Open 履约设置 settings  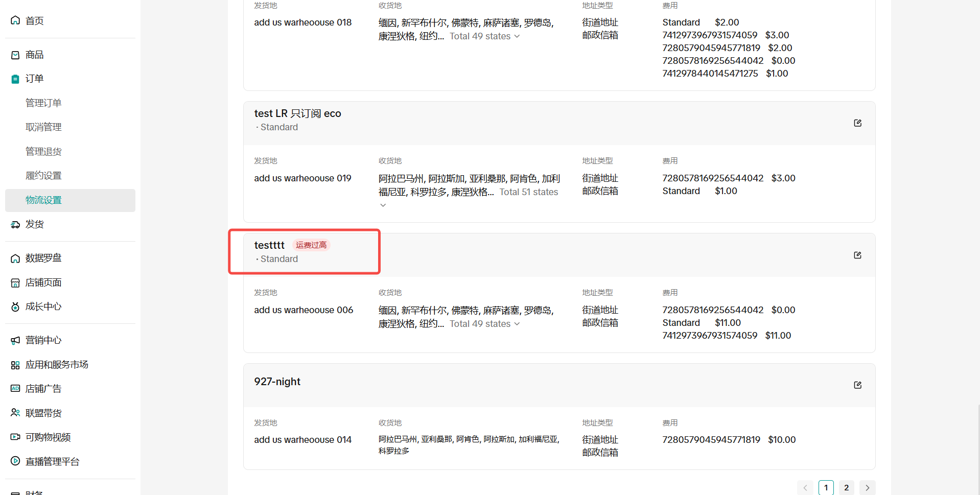(43, 176)
